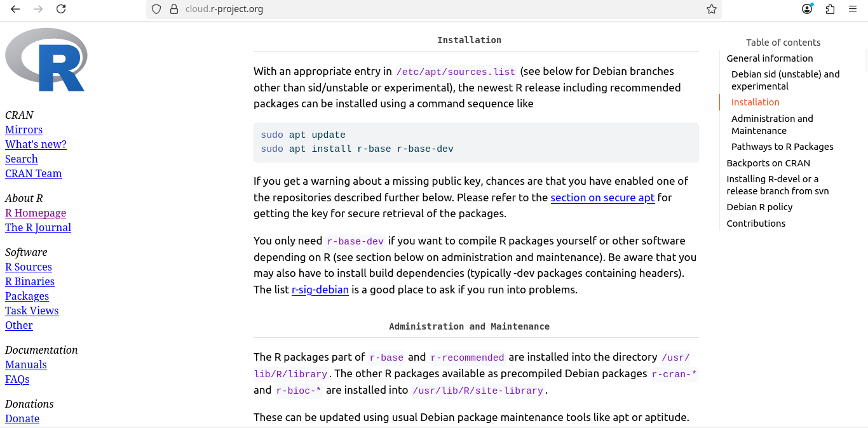
Task: Jump to Installation in table of contents
Action: click(755, 102)
